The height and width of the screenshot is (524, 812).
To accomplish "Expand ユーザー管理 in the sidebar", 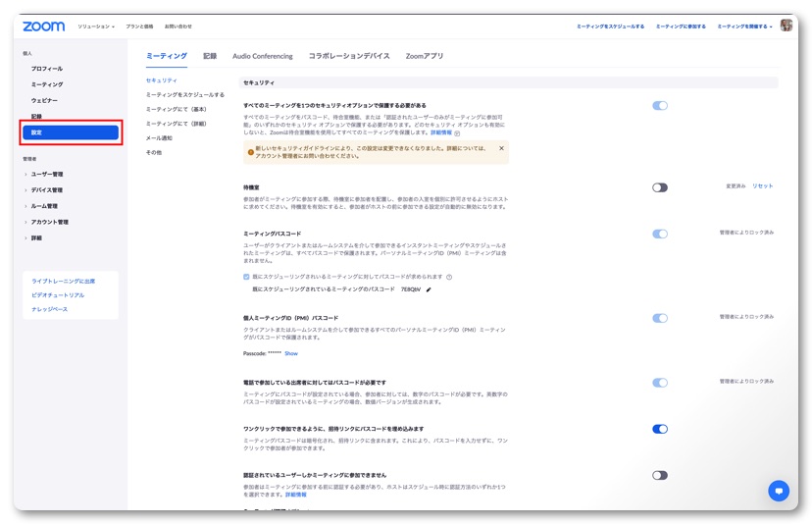I will click(x=46, y=174).
